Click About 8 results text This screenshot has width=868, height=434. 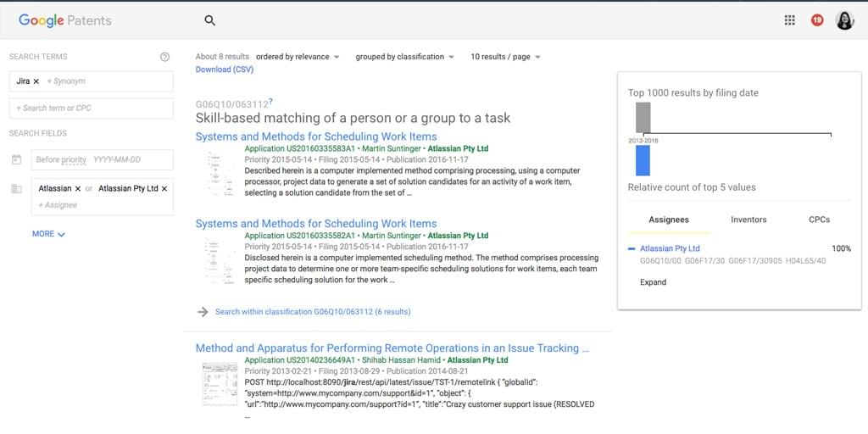coord(222,57)
